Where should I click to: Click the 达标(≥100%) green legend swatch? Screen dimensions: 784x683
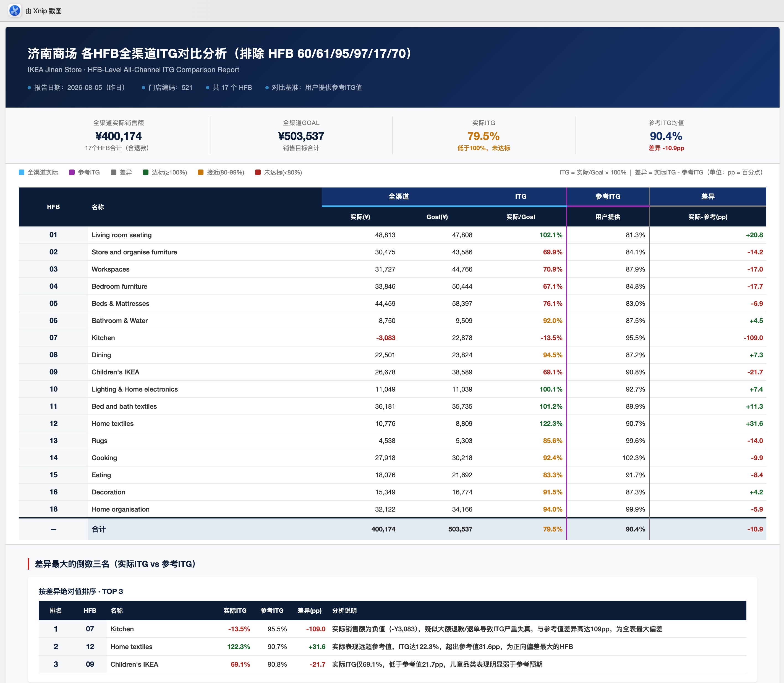[145, 172]
